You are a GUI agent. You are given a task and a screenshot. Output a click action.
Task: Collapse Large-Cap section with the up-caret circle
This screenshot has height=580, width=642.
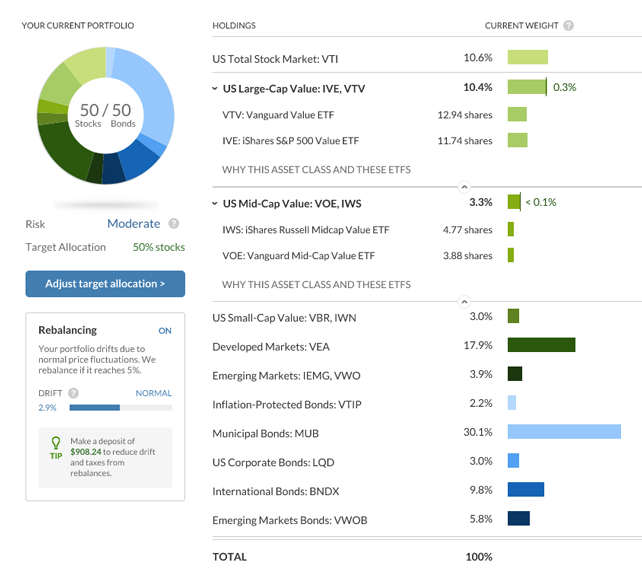click(x=464, y=187)
